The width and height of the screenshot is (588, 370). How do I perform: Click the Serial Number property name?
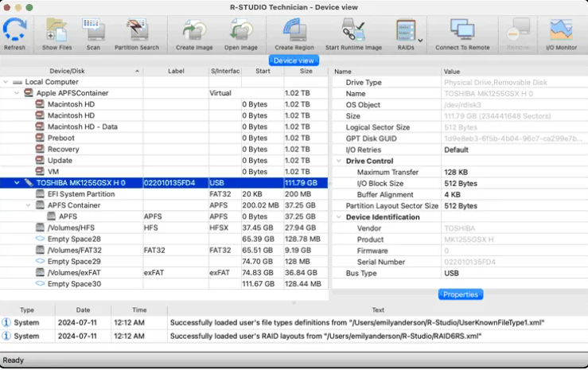(x=381, y=262)
